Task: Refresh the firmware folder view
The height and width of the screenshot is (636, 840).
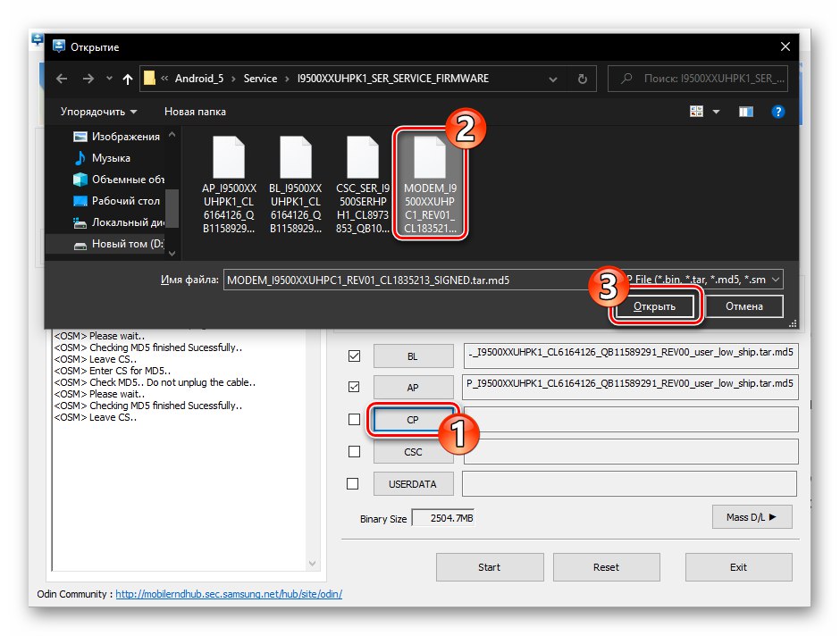Action: (582, 79)
